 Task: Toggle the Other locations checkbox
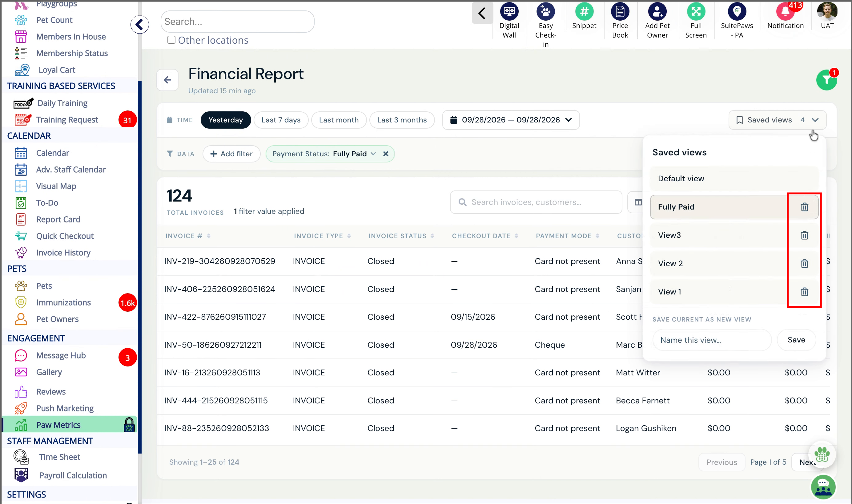pyautogui.click(x=171, y=40)
